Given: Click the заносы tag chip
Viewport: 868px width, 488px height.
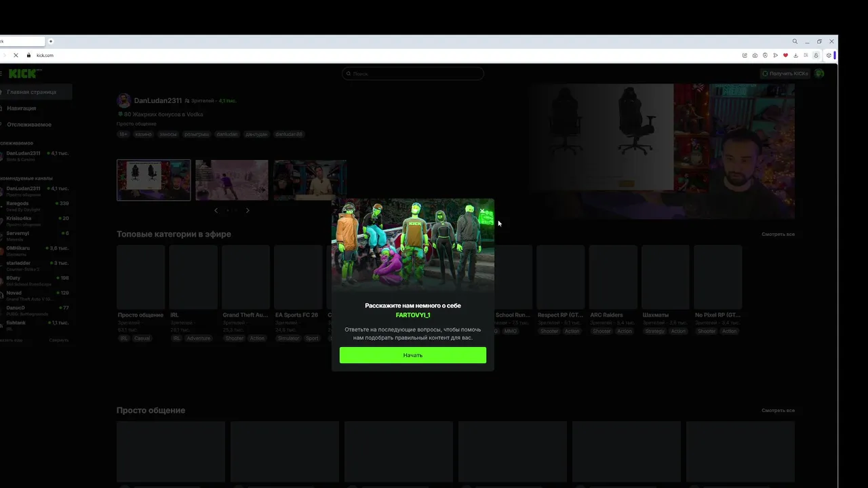Looking at the screenshot, I should 168,134.
